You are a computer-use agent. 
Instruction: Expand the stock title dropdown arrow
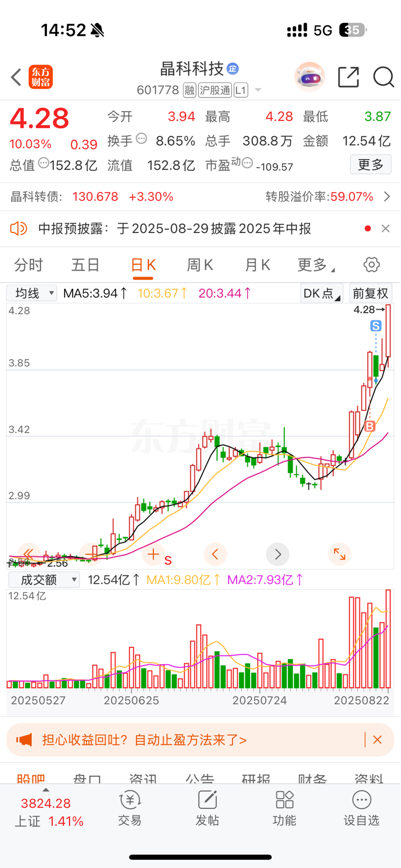point(258,91)
